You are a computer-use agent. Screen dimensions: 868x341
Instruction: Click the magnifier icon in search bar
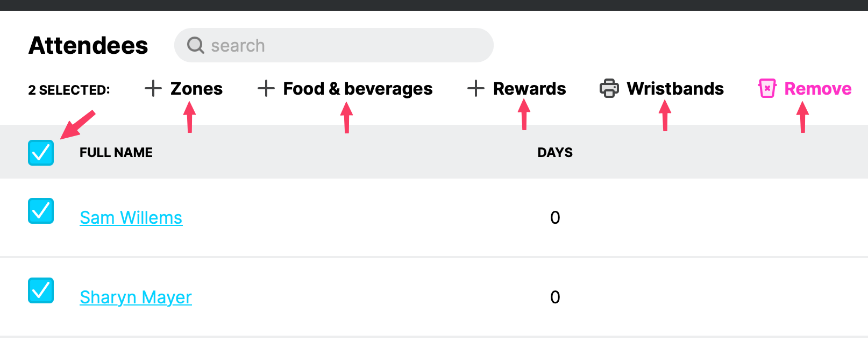196,45
